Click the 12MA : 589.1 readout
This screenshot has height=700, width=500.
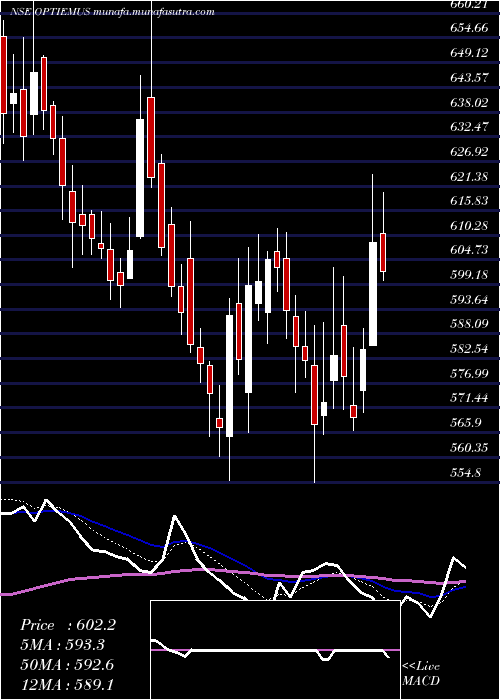click(67, 685)
